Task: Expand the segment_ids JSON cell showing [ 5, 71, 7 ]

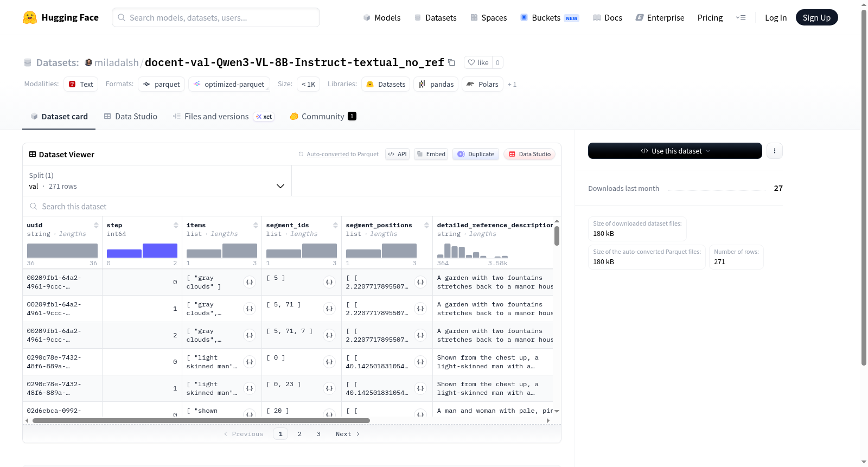Action: (x=329, y=335)
